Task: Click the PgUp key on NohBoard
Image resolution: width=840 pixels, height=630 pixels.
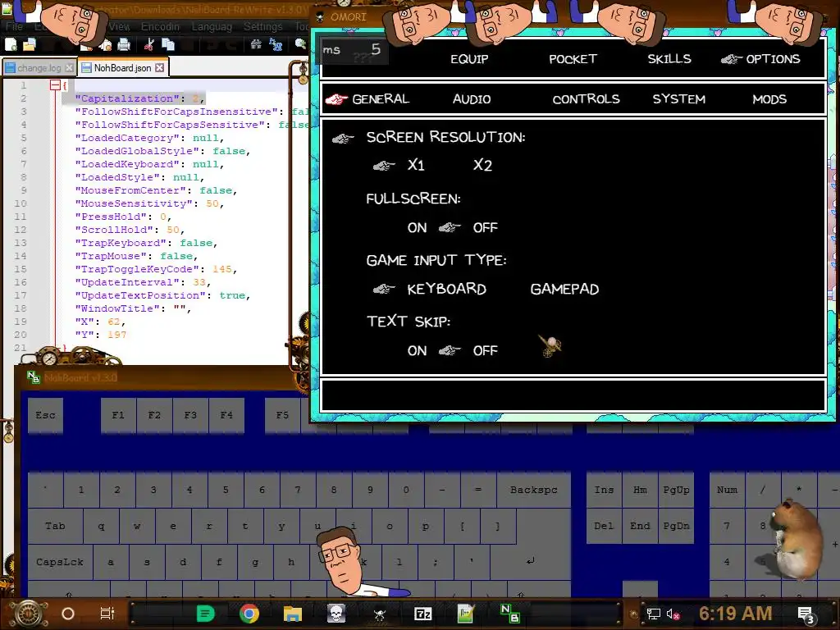Action: (x=676, y=490)
